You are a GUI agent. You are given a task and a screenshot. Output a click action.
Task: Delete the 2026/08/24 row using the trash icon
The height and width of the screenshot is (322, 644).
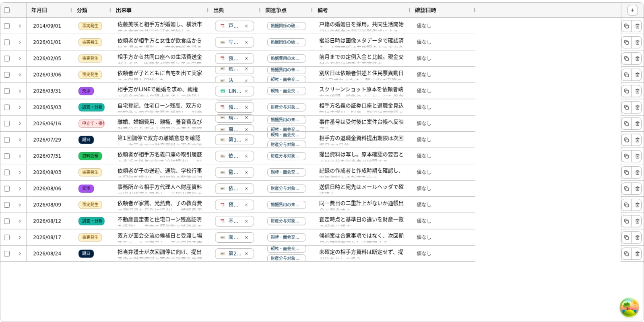(x=637, y=254)
